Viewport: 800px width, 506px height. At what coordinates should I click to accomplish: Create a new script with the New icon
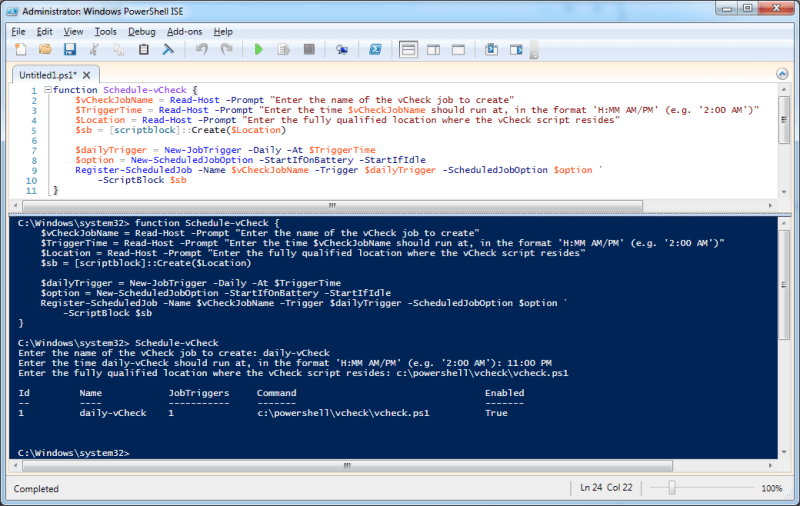[x=20, y=49]
